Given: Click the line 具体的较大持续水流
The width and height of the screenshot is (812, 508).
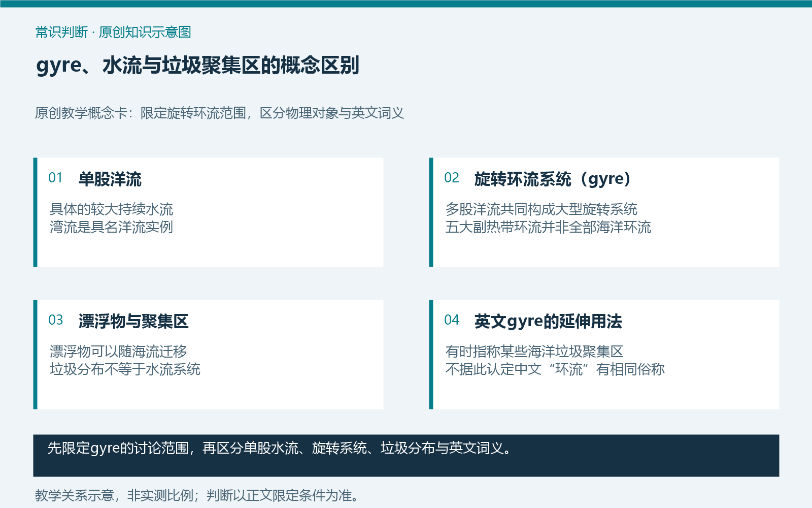Looking at the screenshot, I should click(x=111, y=209).
